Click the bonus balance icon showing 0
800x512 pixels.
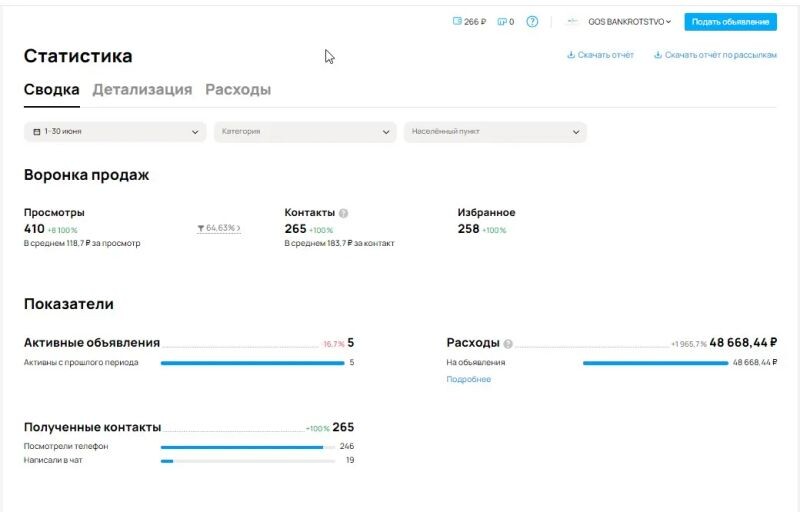click(501, 21)
